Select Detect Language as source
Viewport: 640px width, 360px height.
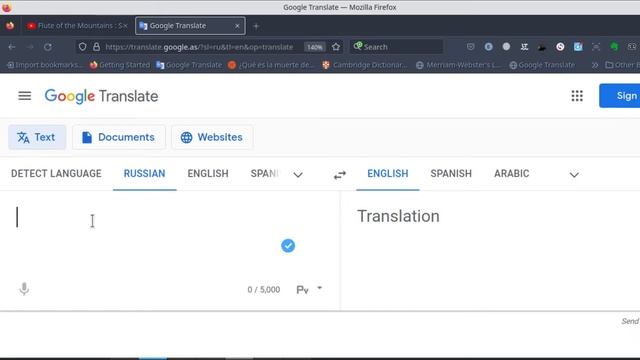pyautogui.click(x=56, y=173)
